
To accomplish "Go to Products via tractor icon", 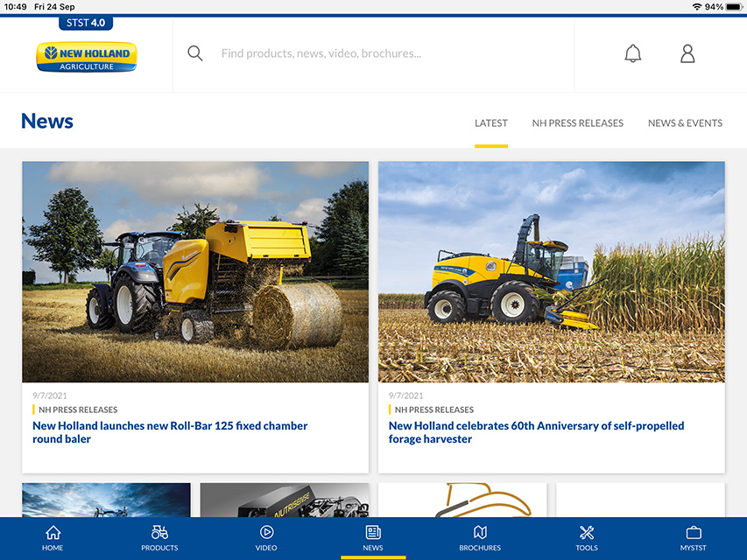I will 159,532.
